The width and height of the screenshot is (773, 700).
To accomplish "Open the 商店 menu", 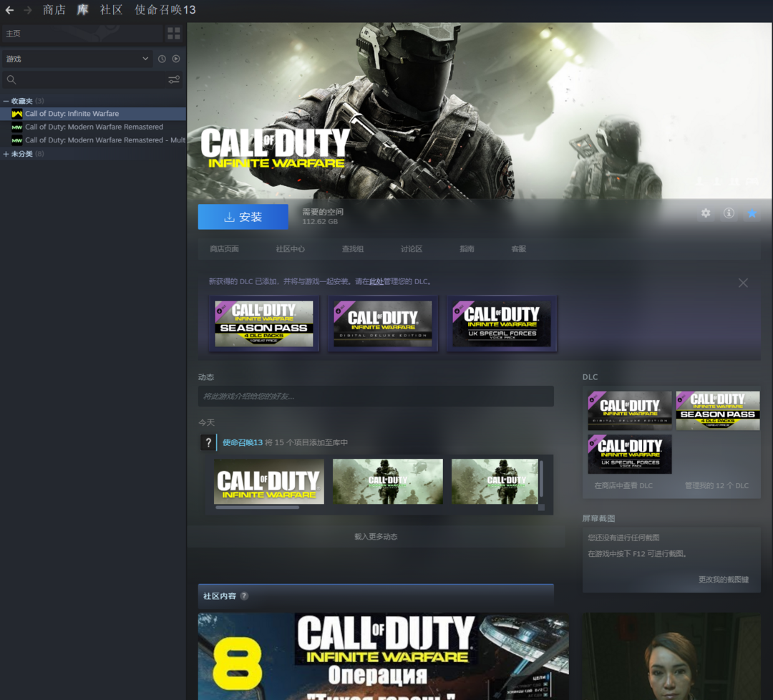I will tap(54, 10).
